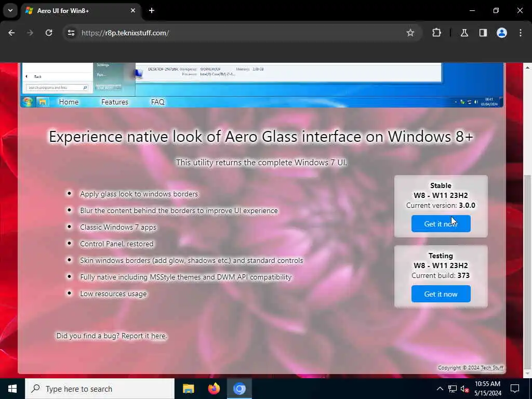Click 'Fully native including MSStyle themes' item

(x=185, y=277)
